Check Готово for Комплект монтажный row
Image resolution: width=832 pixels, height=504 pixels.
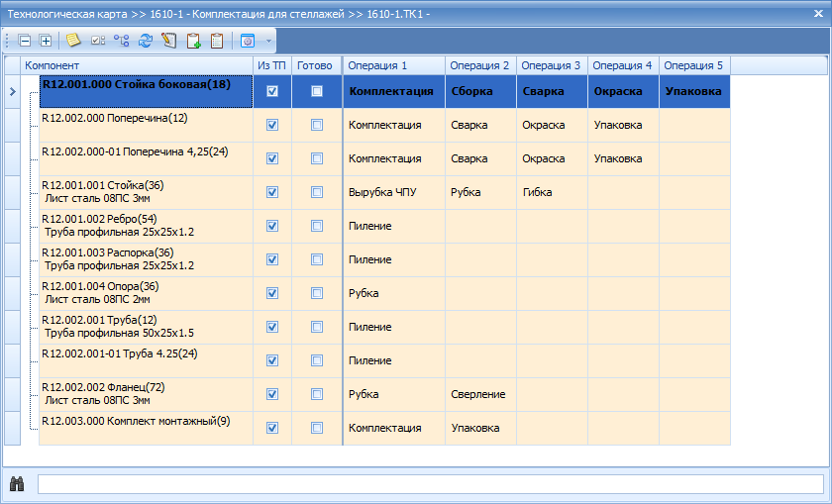tap(317, 428)
